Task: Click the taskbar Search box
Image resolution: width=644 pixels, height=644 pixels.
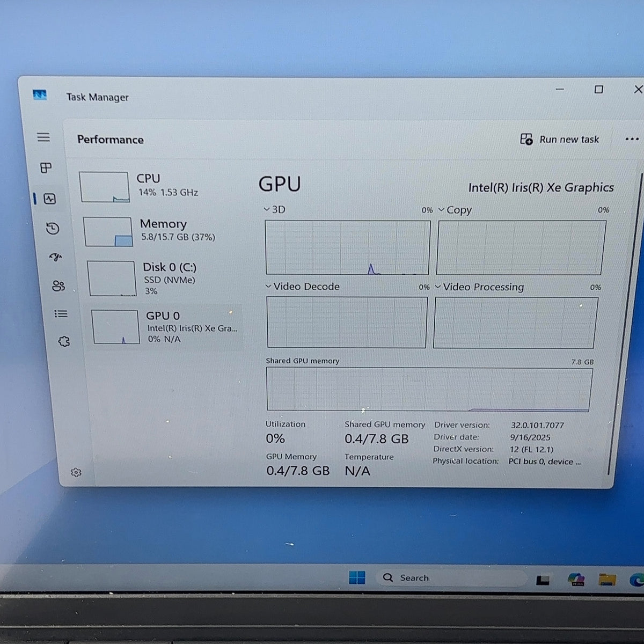Action: 451,578
